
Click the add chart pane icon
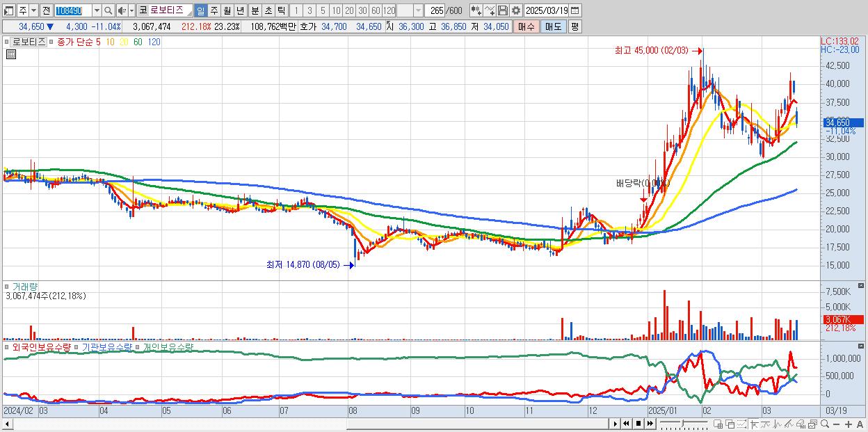tap(718, 424)
